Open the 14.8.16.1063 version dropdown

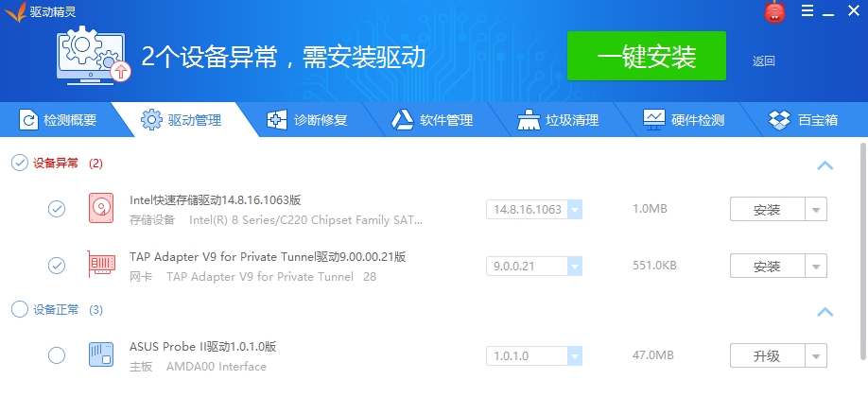point(575,209)
